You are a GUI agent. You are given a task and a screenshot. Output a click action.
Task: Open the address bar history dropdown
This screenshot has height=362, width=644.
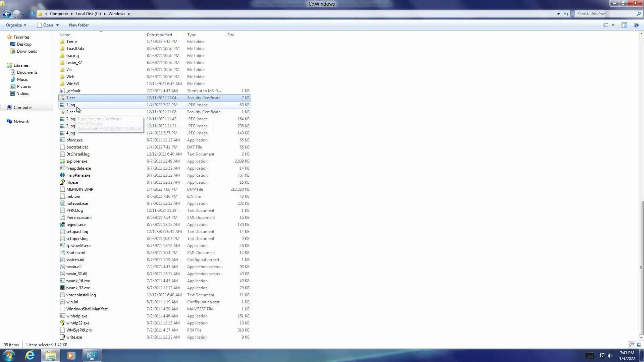558,14
